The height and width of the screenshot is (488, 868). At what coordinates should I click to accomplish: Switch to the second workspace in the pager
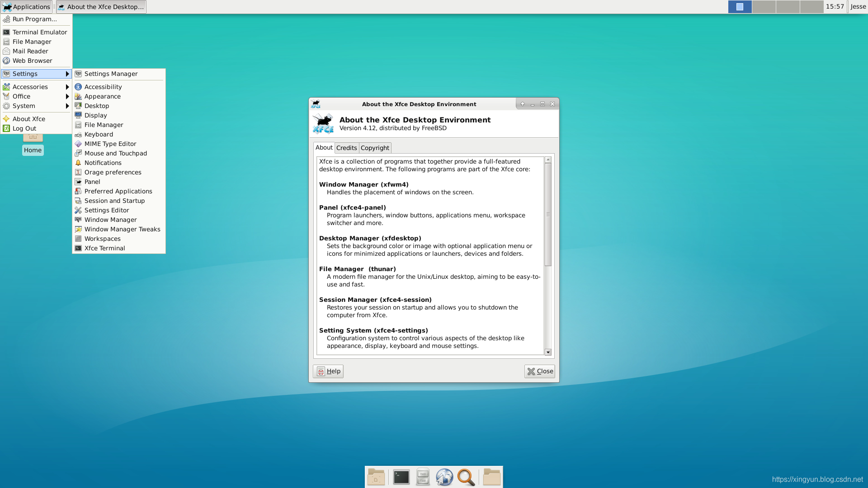point(764,7)
